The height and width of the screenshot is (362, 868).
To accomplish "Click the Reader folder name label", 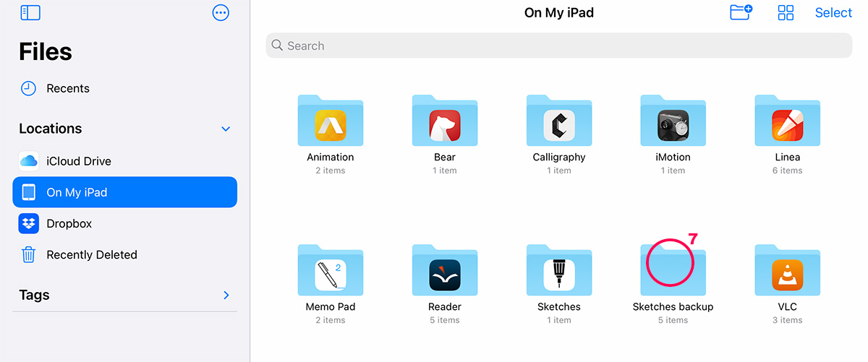I will click(445, 306).
